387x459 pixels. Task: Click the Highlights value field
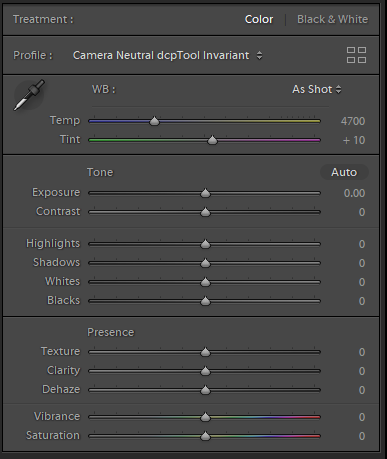tap(362, 244)
